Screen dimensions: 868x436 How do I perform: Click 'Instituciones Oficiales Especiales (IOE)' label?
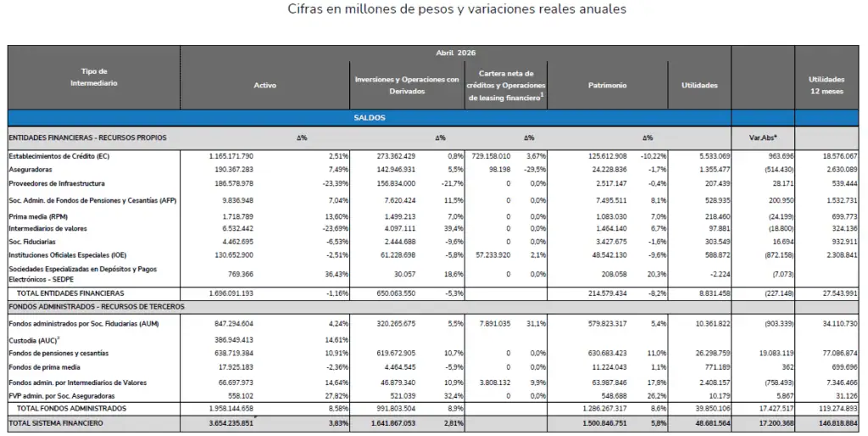tap(68, 254)
